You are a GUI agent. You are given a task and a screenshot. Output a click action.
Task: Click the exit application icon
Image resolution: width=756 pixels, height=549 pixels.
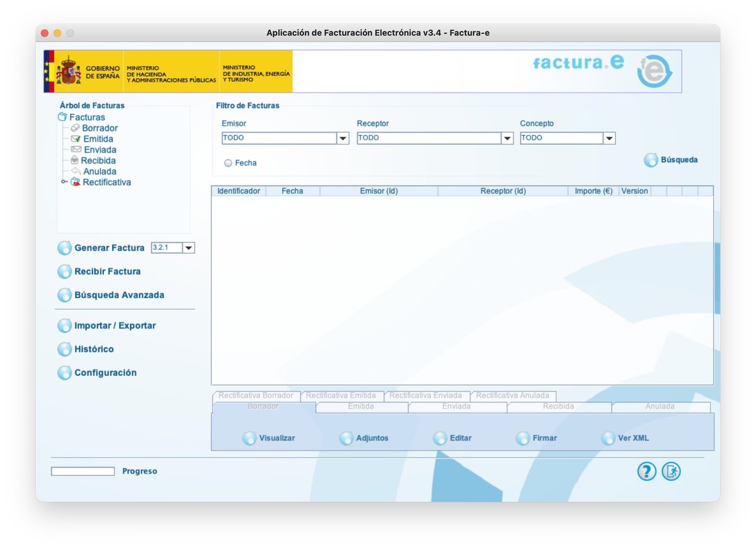click(x=671, y=472)
